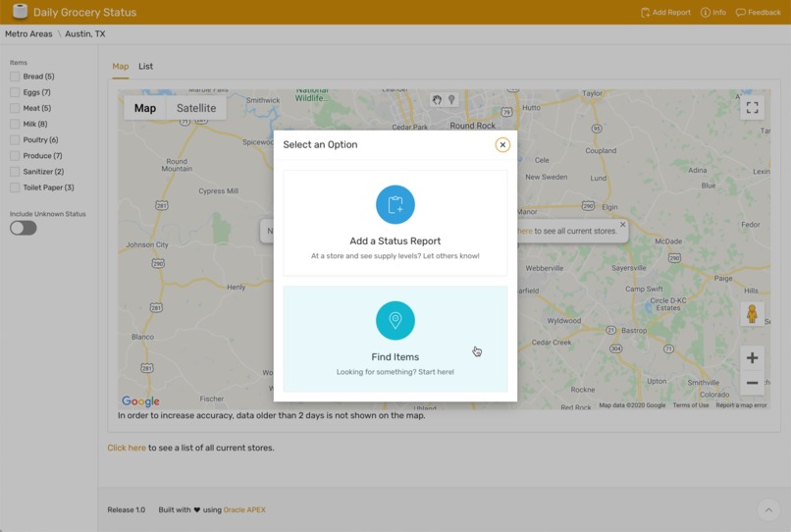Open the Click here link for store list
Screen dimensions: 791x532
(x=127, y=448)
